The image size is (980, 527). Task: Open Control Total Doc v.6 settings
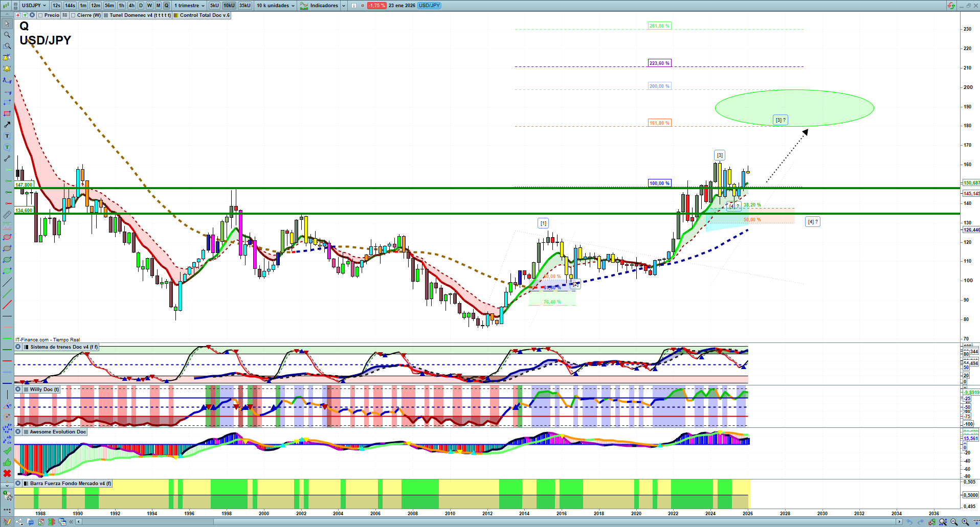point(205,15)
